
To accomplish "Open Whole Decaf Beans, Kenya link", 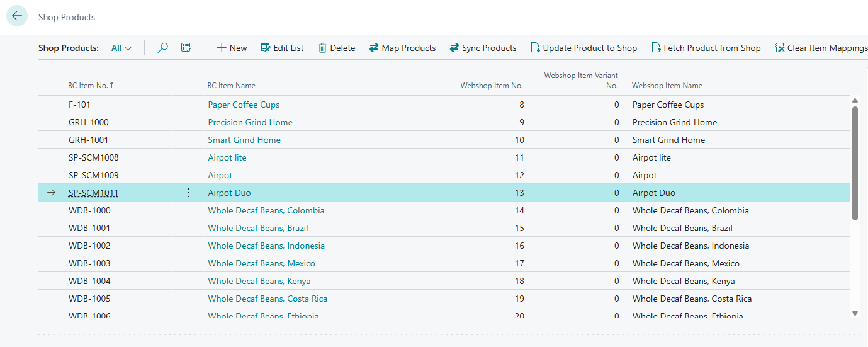I will click(x=259, y=281).
